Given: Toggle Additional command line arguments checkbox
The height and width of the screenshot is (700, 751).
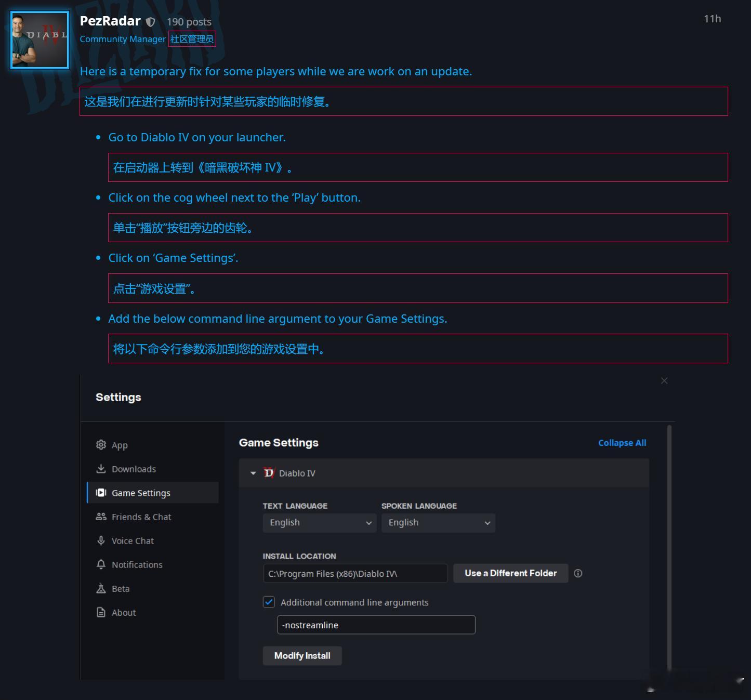Looking at the screenshot, I should [x=269, y=602].
